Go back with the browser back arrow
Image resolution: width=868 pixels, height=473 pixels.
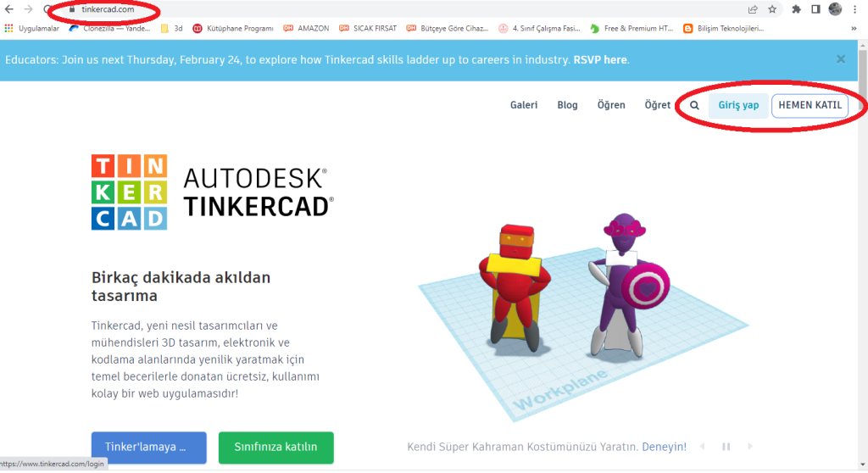[x=8, y=9]
